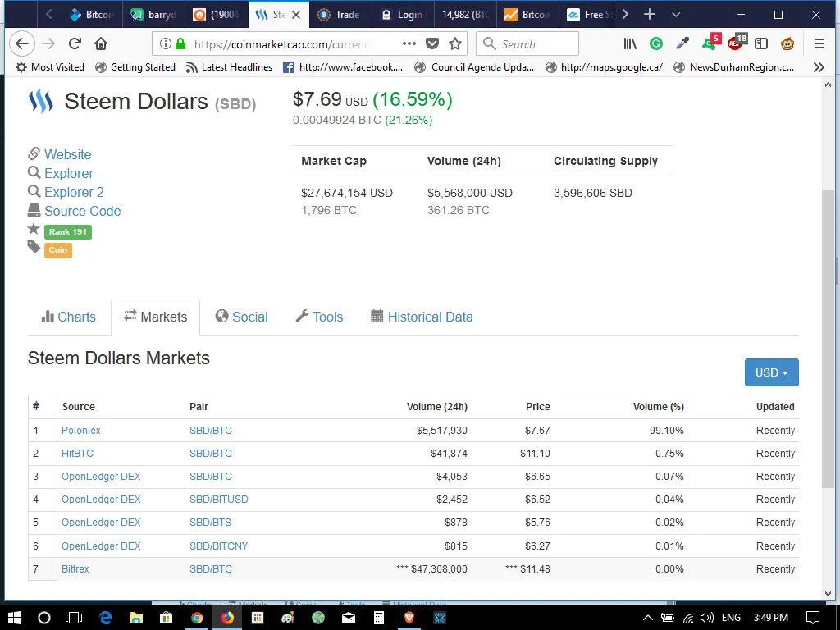Save the page to Pocket
Screen dimensions: 840x630
431,44
